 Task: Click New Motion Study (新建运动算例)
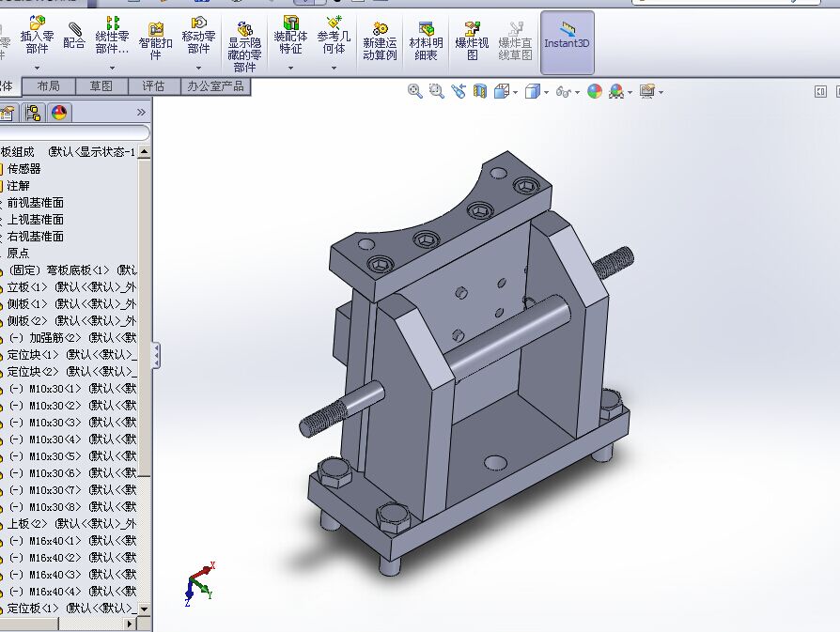pos(380,41)
